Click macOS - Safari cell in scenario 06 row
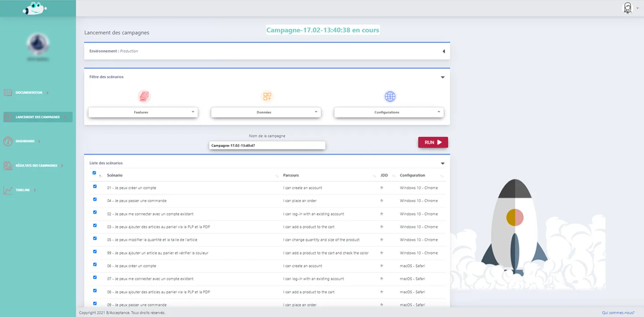 [x=412, y=266]
